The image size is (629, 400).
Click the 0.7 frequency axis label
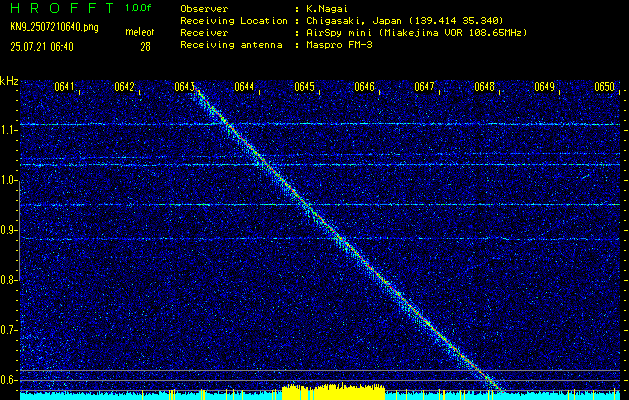pos(8,330)
